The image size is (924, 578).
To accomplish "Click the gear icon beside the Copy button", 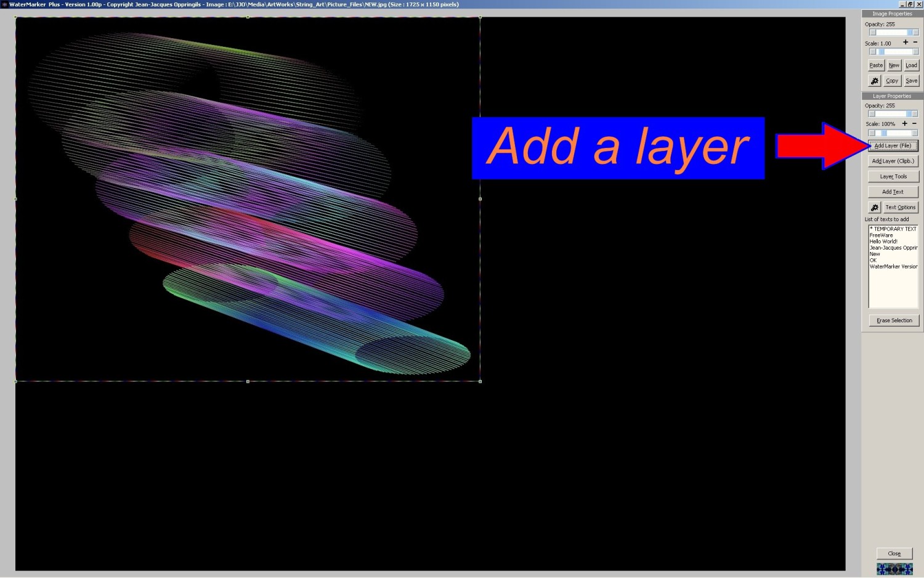I will tap(874, 81).
